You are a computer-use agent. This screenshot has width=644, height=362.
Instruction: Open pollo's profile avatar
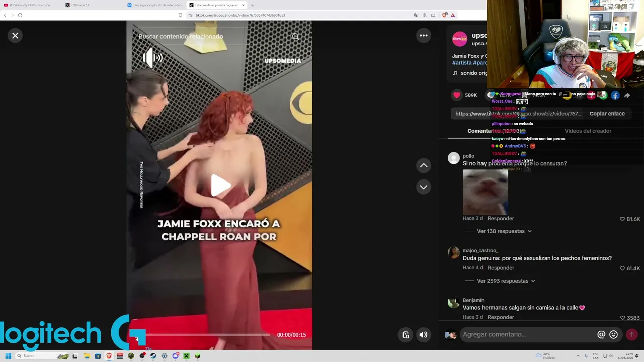tap(454, 158)
